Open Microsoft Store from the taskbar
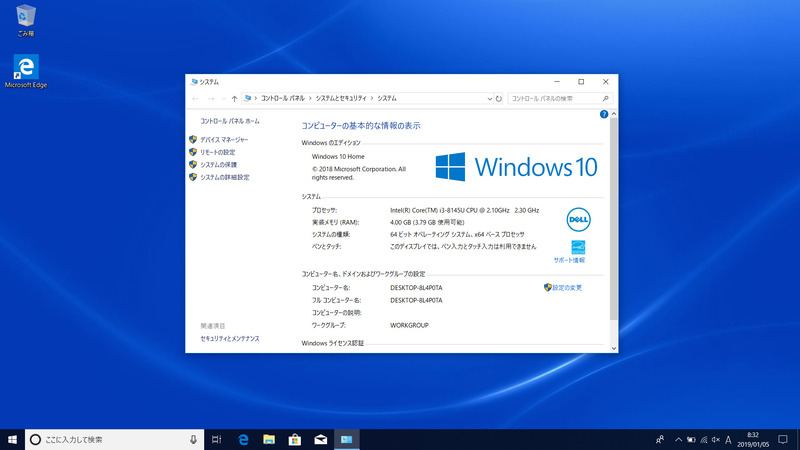Screen dimensions: 800x450 pyautogui.click(x=294, y=439)
